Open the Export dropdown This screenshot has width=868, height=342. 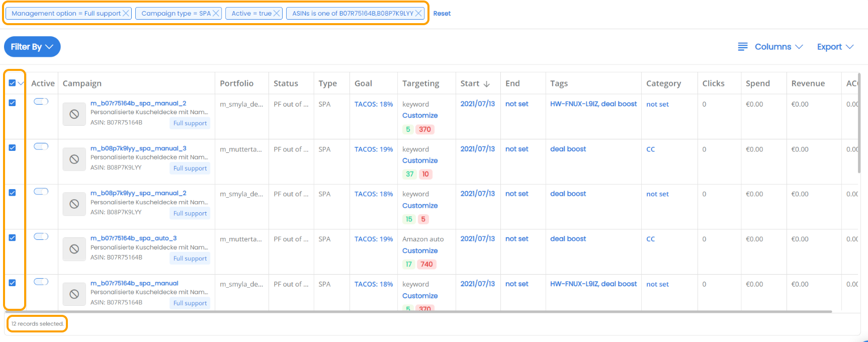tap(835, 47)
